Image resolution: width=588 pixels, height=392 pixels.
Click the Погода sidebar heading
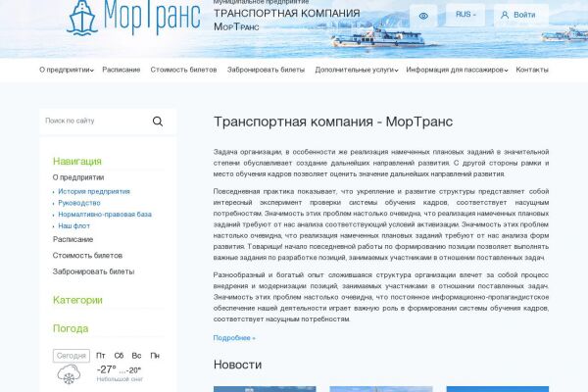tap(71, 328)
